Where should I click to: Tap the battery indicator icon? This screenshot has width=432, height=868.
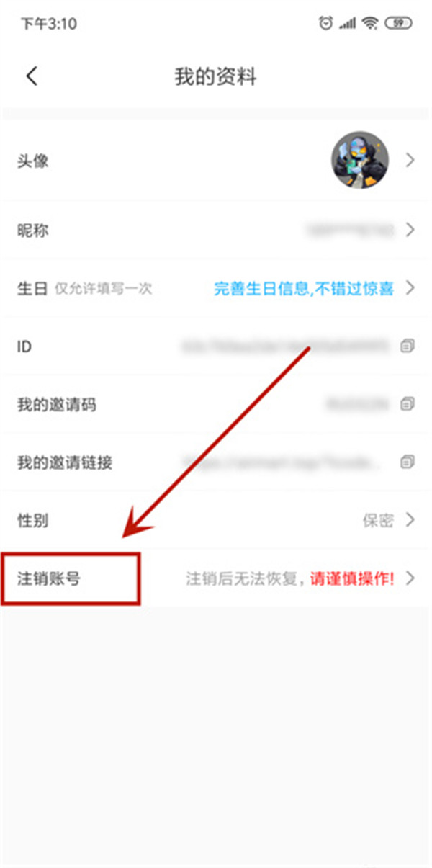pos(397,24)
